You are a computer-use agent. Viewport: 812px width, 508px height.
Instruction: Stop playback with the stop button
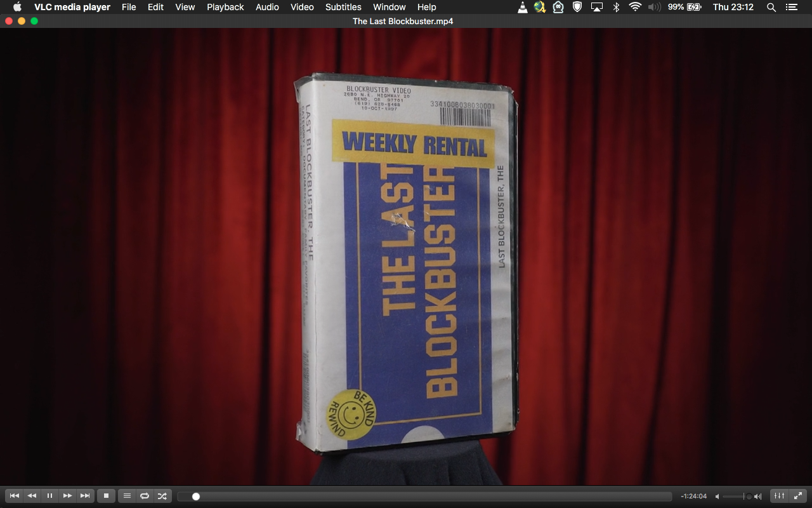click(106, 496)
